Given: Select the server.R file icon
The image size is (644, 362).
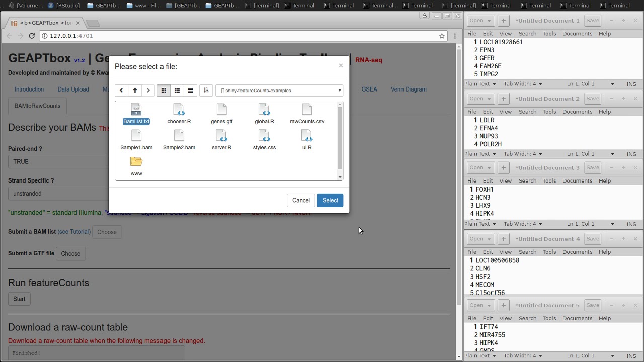Looking at the screenshot, I should pyautogui.click(x=222, y=135).
